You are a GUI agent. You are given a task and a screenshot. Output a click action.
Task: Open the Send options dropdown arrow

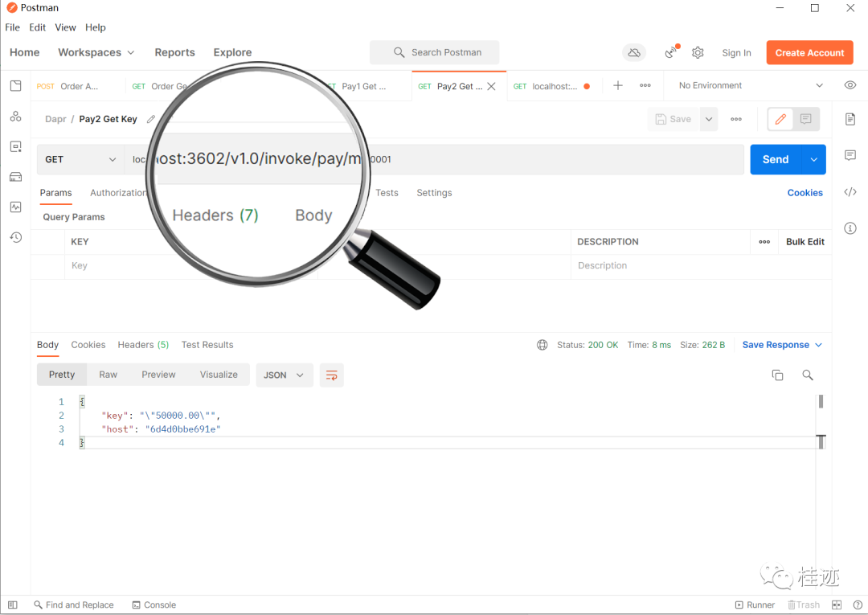coord(813,159)
